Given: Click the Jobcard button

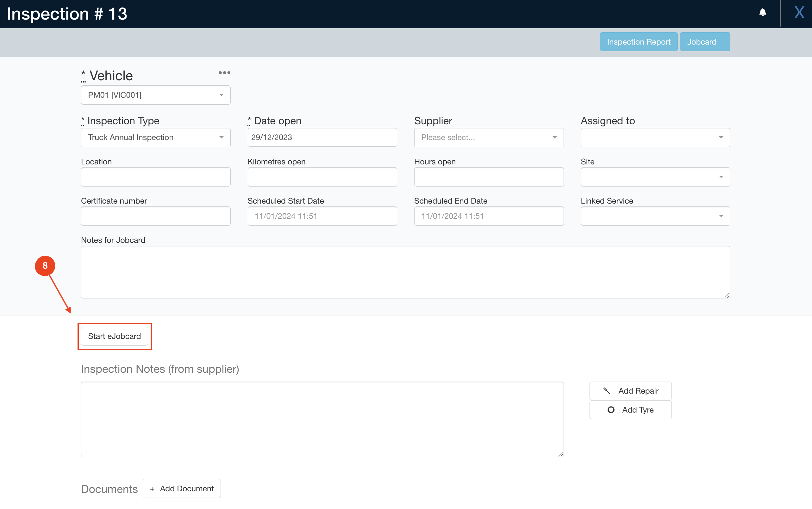Looking at the screenshot, I should 704,42.
